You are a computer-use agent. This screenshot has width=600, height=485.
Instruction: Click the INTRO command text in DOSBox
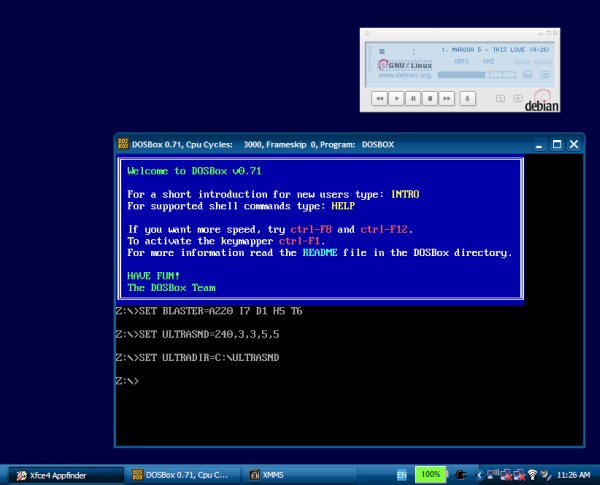point(405,194)
